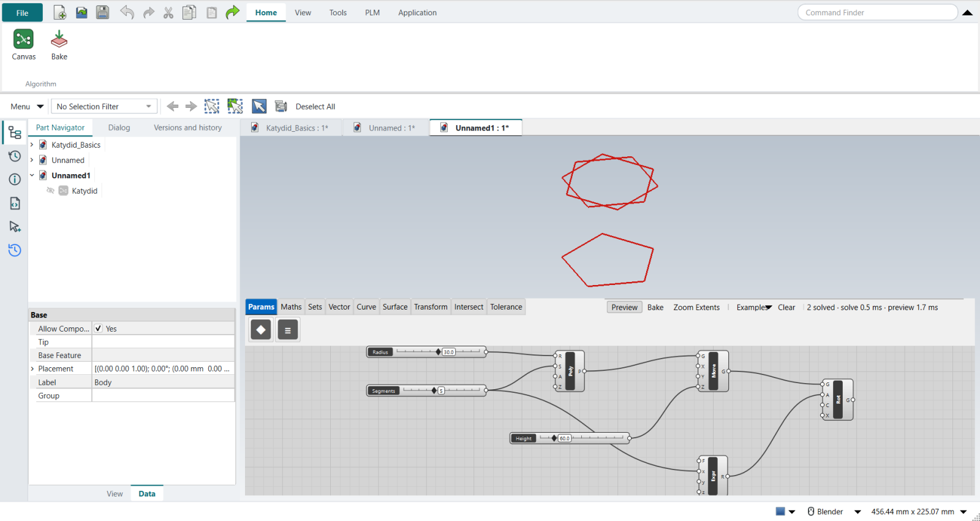Click the Bake icon in ribbon
The height and width of the screenshot is (521, 980).
(x=59, y=39)
